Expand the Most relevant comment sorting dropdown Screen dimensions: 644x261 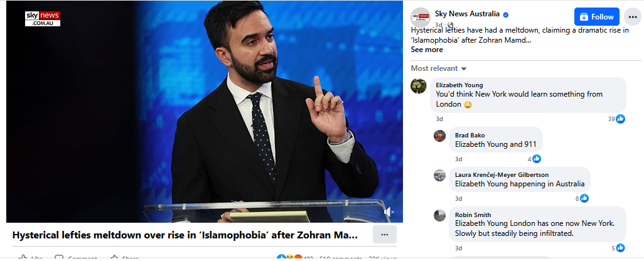pyautogui.click(x=439, y=68)
